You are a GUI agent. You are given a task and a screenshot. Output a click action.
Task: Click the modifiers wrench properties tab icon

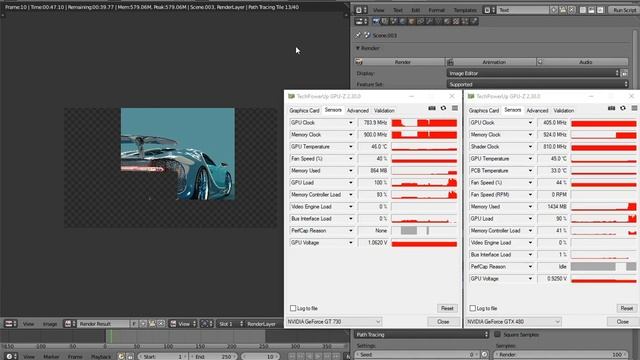[x=429, y=21]
